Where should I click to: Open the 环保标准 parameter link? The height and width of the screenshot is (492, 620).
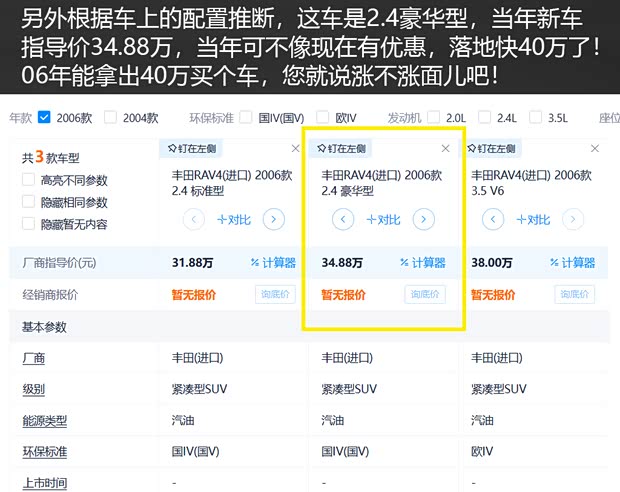pyautogui.click(x=44, y=452)
